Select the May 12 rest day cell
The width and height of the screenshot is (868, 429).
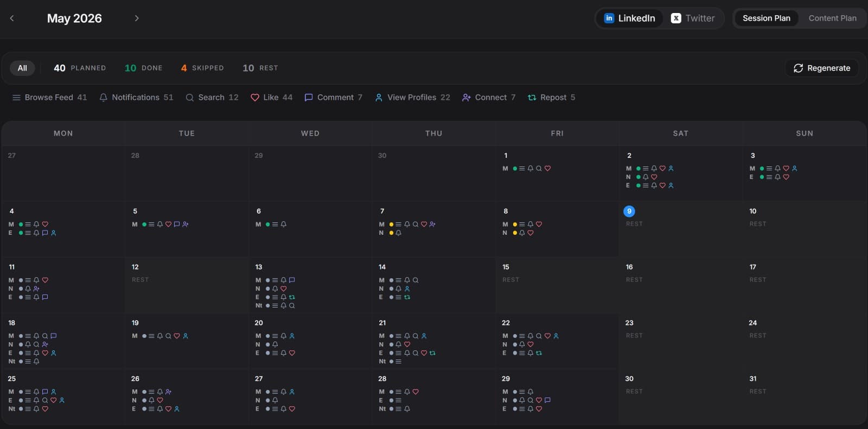point(187,285)
